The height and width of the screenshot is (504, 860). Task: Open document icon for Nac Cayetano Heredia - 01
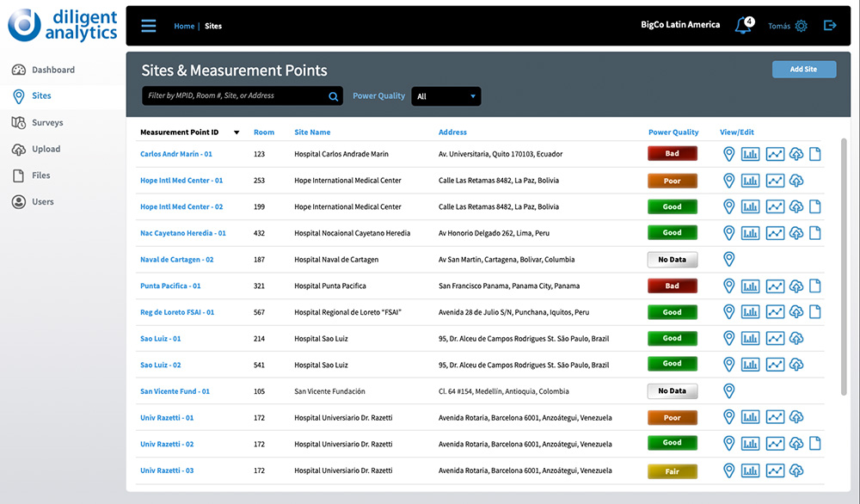815,233
